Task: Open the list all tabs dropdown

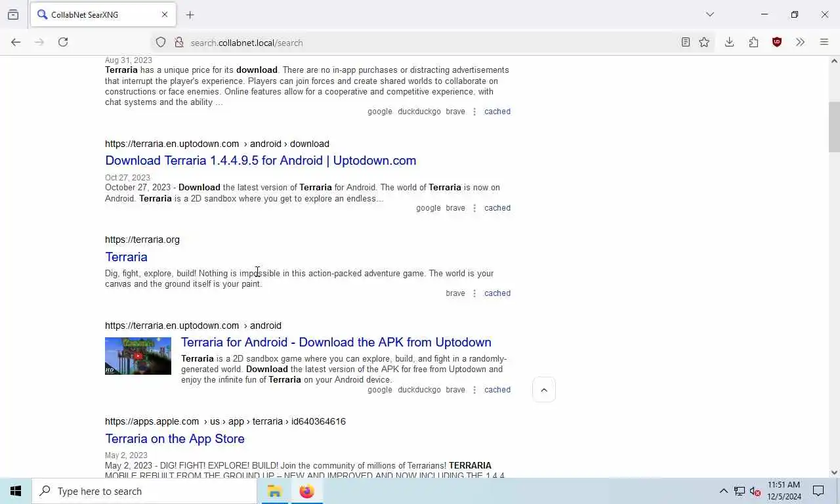Action: (x=709, y=14)
